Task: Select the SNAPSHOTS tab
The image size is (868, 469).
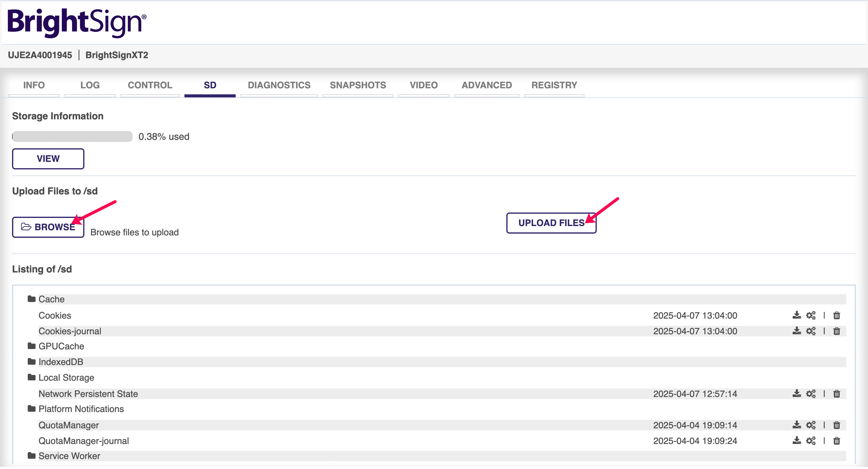Action: pos(357,85)
